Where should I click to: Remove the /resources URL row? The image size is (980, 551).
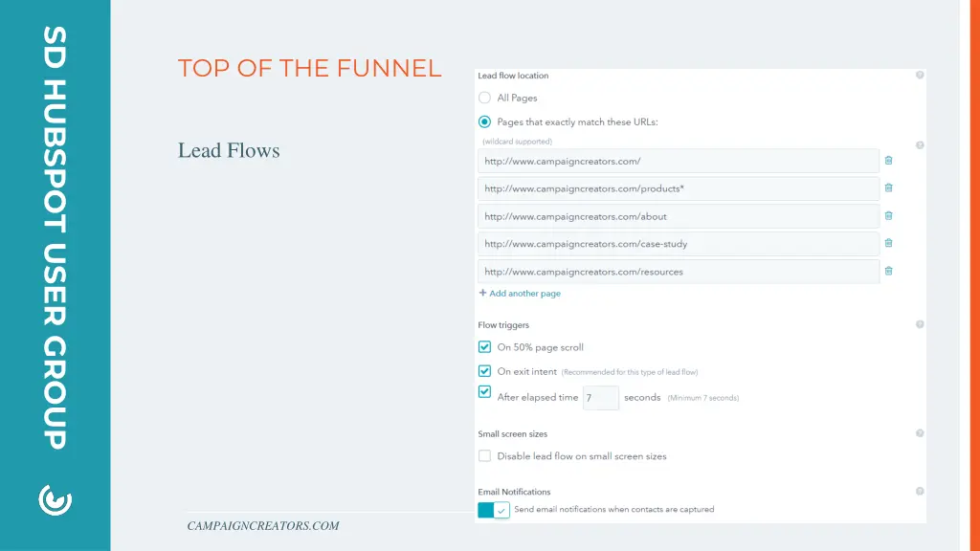[888, 271]
